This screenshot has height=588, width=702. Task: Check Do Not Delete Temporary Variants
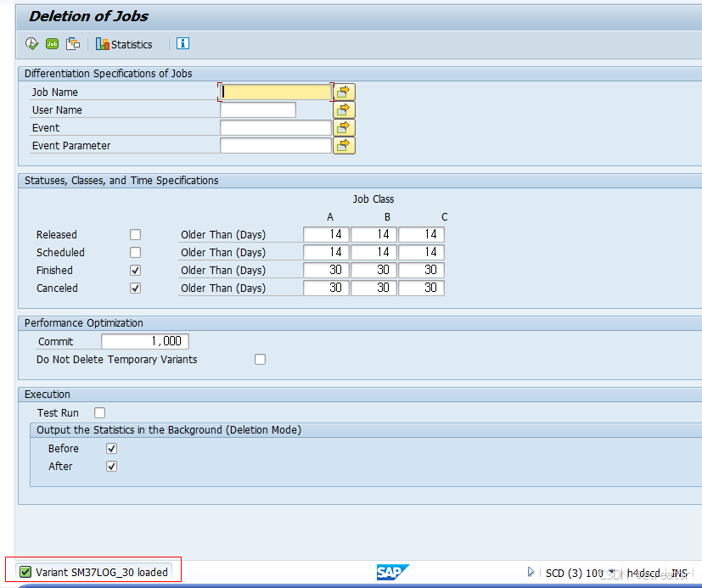pos(260,359)
